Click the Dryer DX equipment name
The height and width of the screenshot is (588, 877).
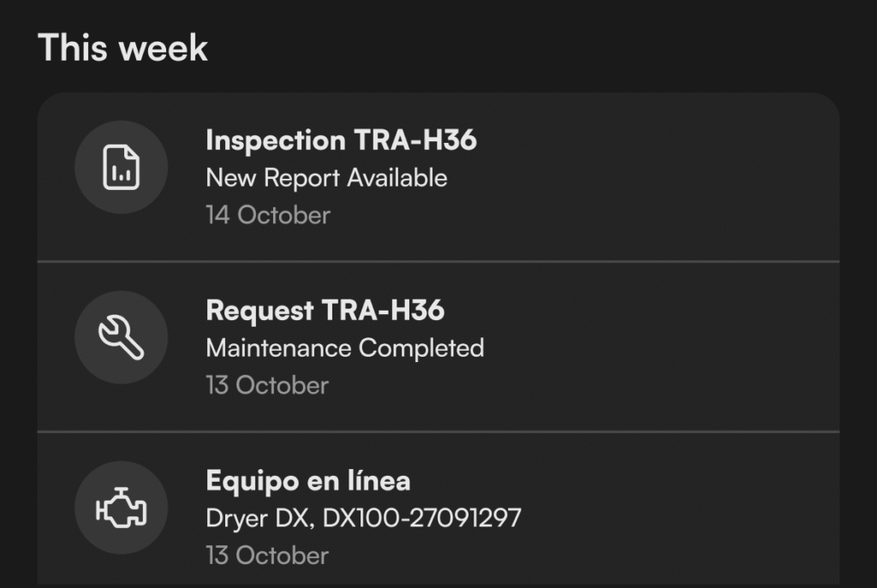[x=258, y=518]
